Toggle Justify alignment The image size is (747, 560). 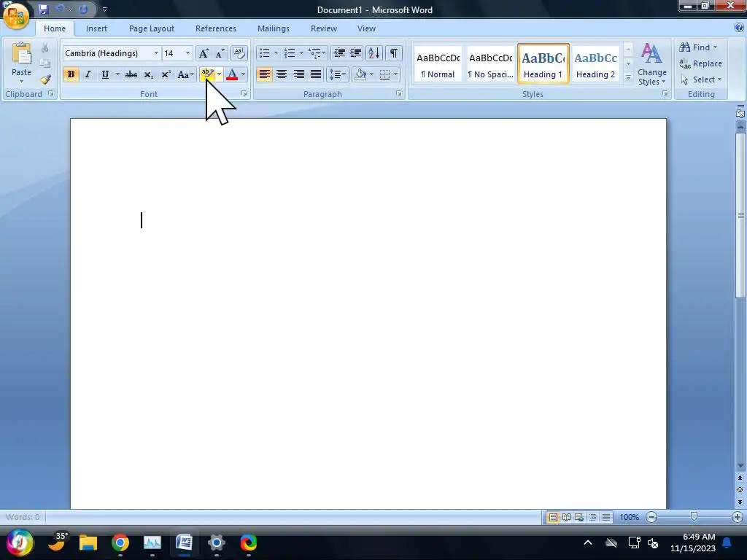[x=316, y=74]
